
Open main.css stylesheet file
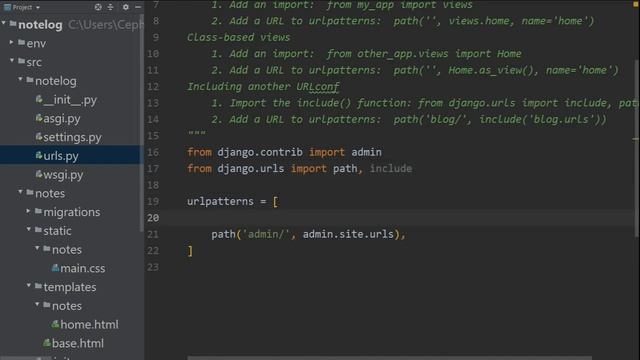pos(82,268)
